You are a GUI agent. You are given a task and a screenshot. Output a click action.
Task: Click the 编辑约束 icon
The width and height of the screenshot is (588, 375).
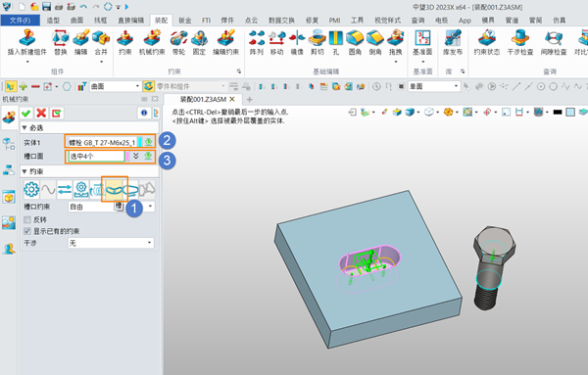(225, 38)
